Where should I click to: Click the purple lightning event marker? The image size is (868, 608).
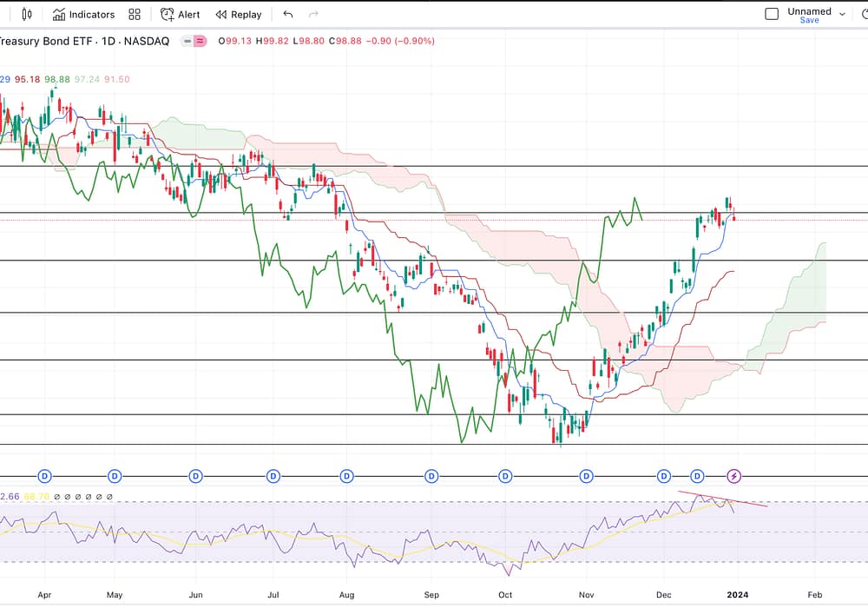tap(734, 476)
